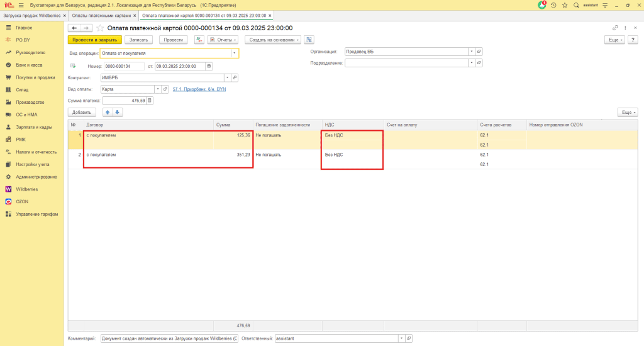Add this document to favorites star
The image size is (644, 346).
pyautogui.click(x=99, y=28)
